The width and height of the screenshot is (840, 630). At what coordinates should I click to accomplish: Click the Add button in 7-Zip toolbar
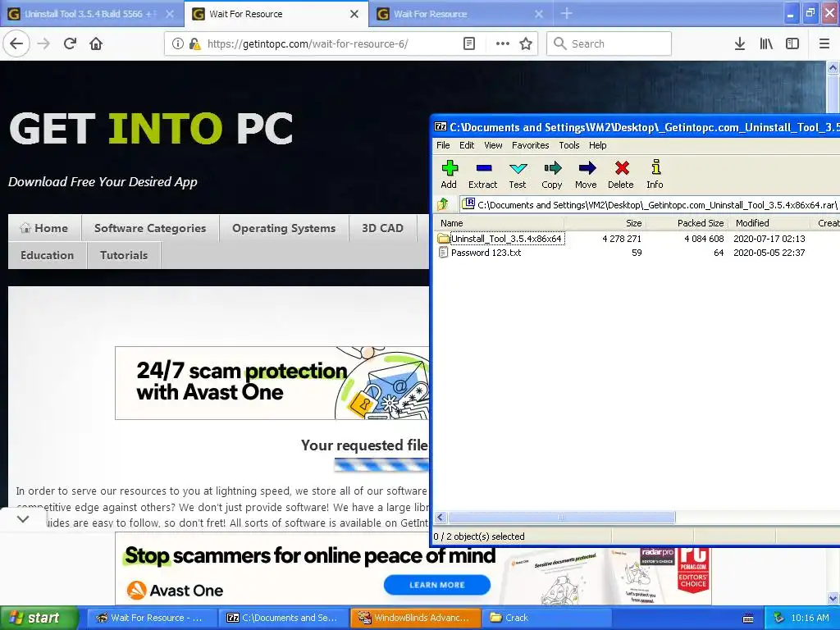click(x=449, y=175)
